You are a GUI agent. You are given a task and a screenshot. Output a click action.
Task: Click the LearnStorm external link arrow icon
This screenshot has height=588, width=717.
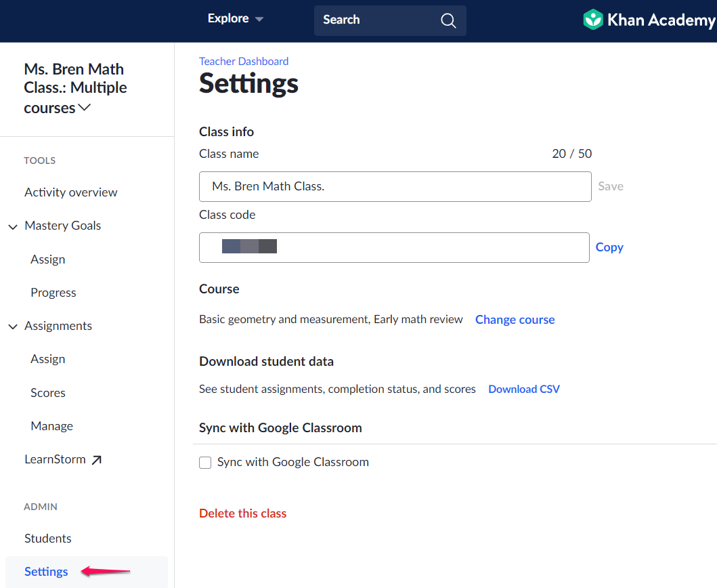tap(97, 460)
